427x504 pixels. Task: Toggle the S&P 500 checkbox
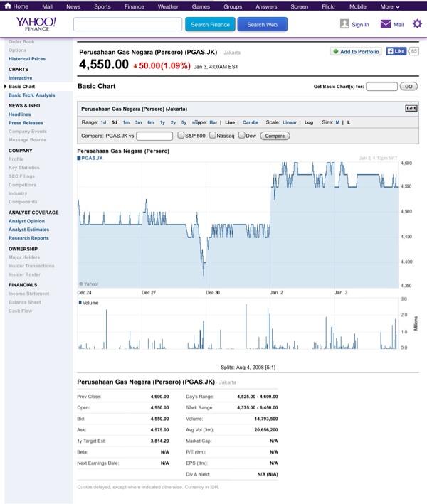(x=181, y=135)
